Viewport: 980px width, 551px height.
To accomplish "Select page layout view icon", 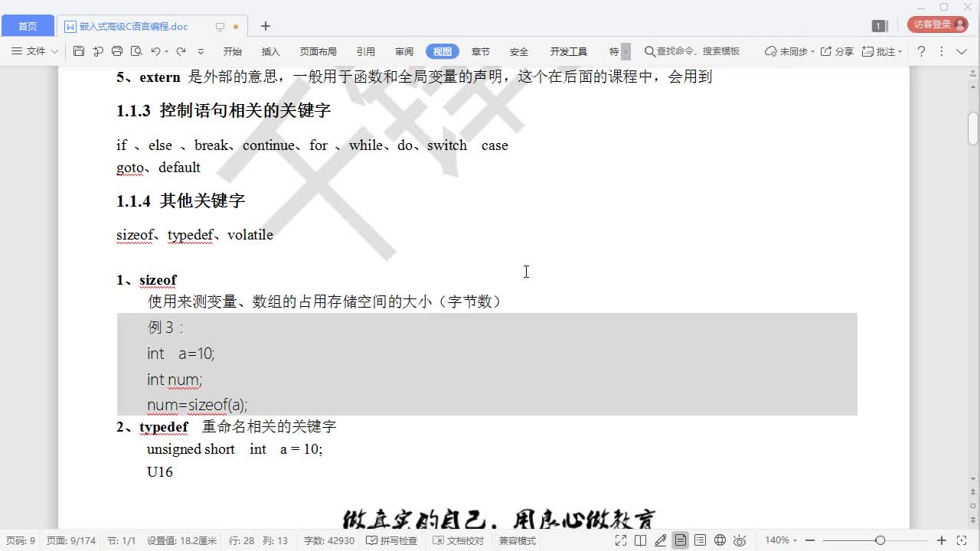I will [680, 540].
